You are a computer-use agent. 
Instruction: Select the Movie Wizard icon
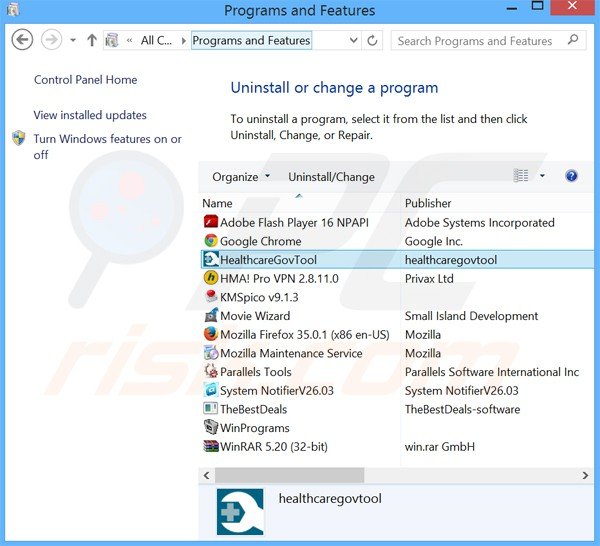(x=211, y=315)
